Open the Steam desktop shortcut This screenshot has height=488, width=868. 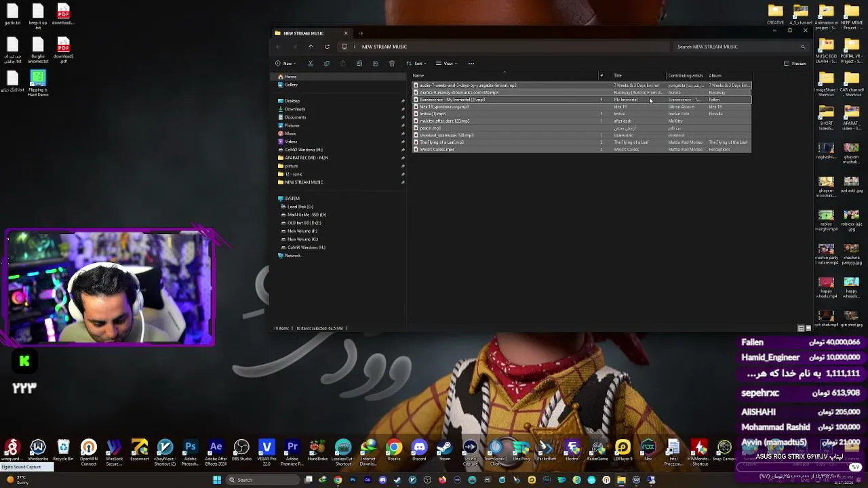click(445, 451)
